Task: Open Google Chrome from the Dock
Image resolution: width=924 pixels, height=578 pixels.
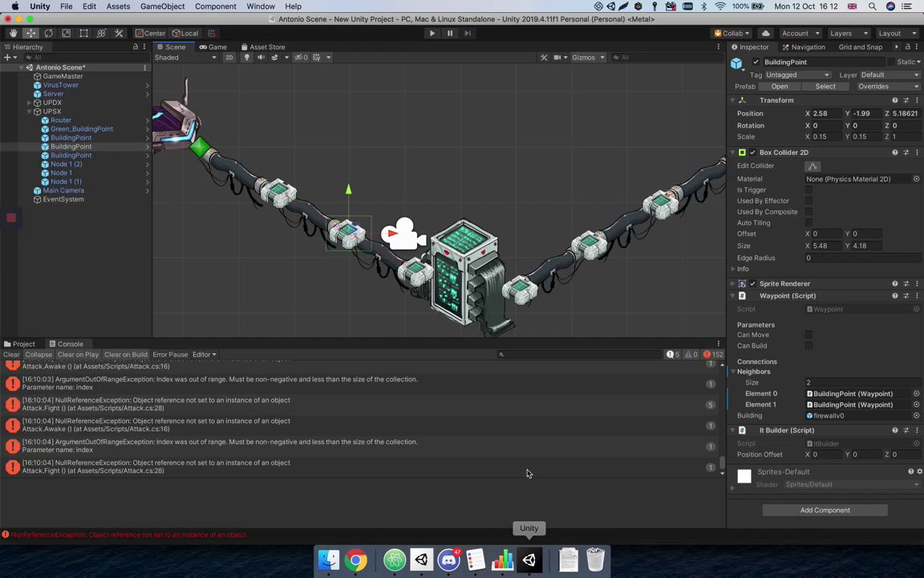Action: (x=355, y=559)
